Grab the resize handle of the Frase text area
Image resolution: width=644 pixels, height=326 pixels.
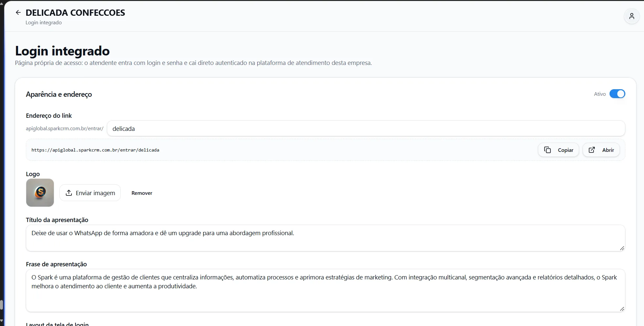coord(622,309)
